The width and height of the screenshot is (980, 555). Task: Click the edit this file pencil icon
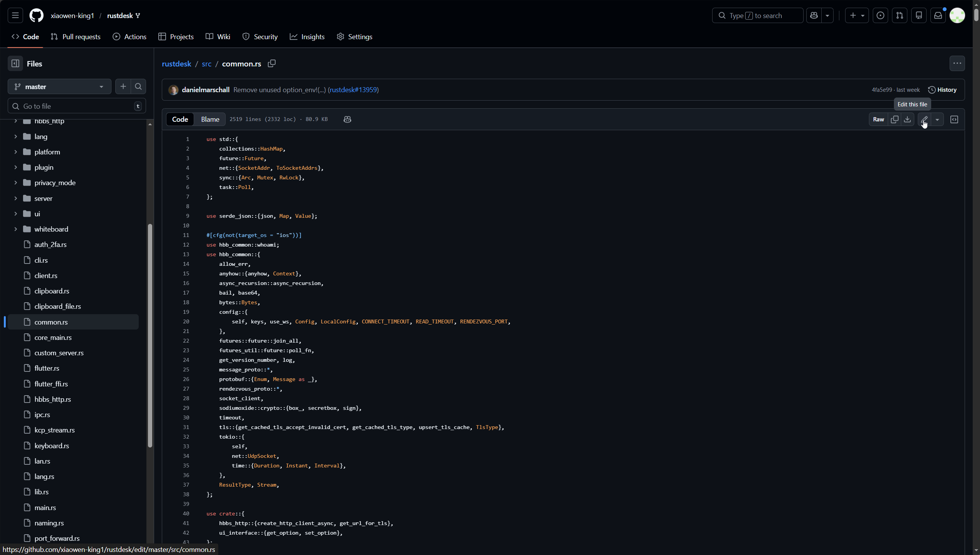point(924,119)
